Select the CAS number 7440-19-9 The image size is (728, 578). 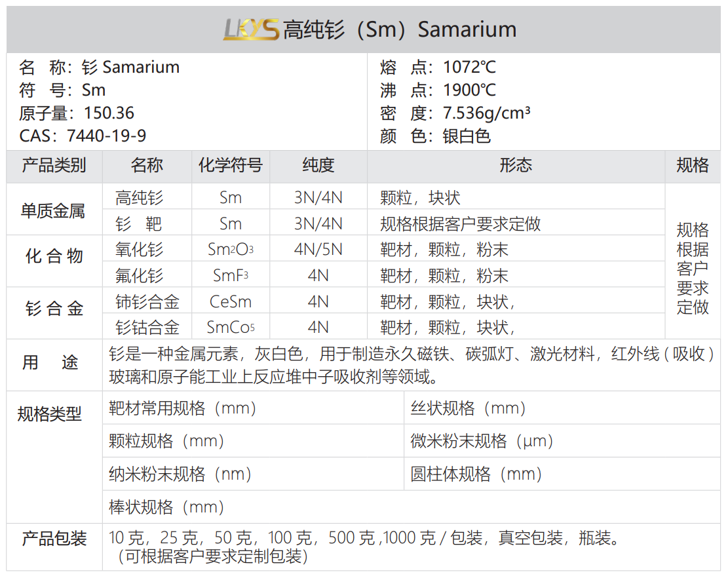[106, 136]
